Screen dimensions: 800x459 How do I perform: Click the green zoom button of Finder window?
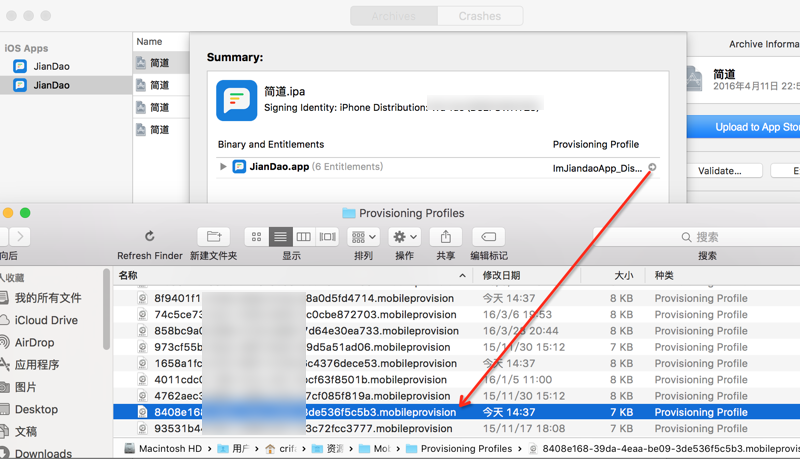[x=25, y=213]
